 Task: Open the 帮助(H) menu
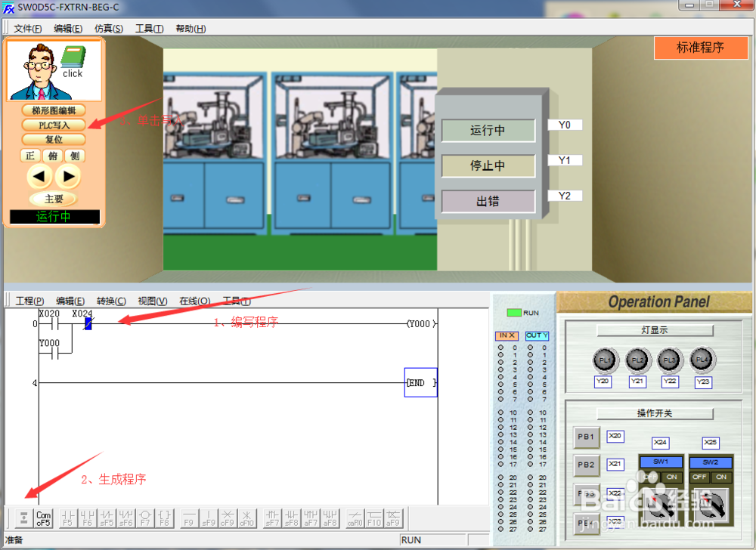tap(191, 29)
